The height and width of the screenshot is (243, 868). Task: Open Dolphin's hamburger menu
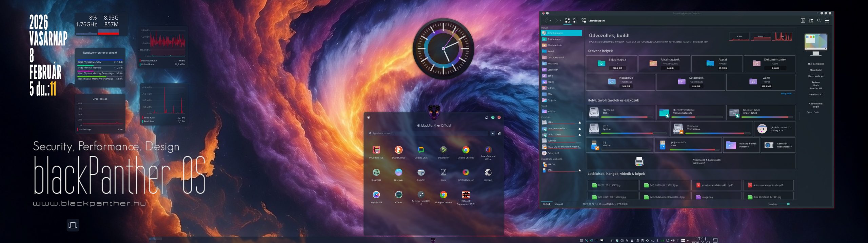827,21
